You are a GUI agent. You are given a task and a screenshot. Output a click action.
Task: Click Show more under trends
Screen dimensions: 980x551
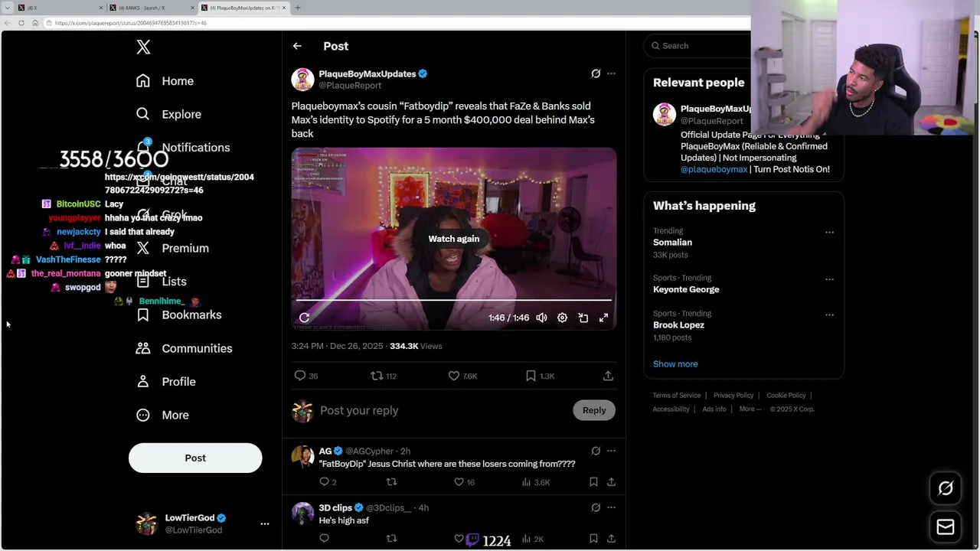pyautogui.click(x=675, y=364)
